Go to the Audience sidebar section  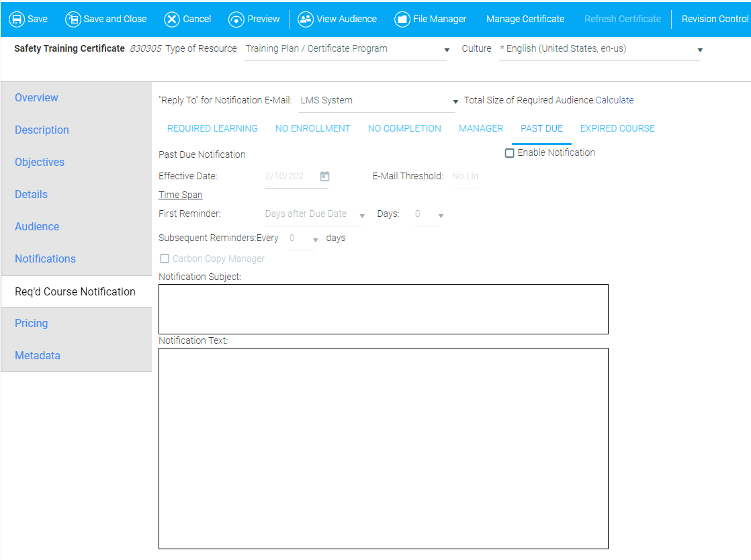(x=37, y=226)
